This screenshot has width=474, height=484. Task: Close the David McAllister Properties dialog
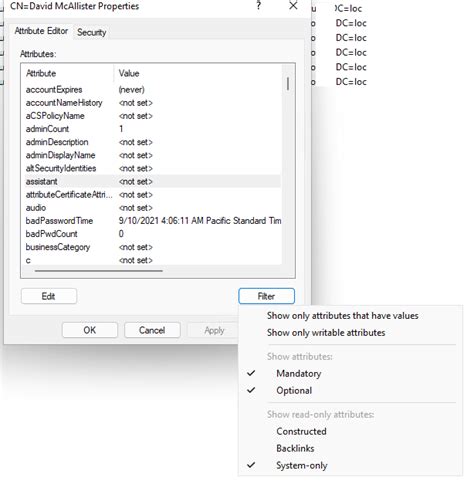click(293, 6)
